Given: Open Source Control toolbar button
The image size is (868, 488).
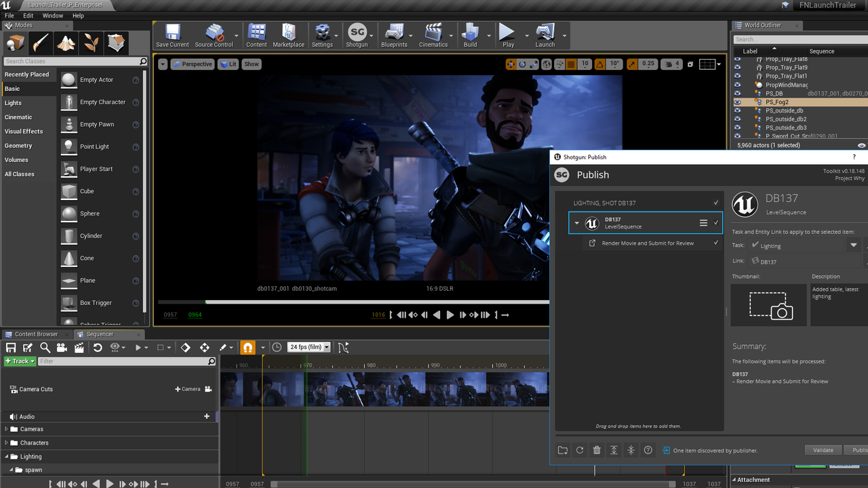Looking at the screenshot, I should [214, 35].
